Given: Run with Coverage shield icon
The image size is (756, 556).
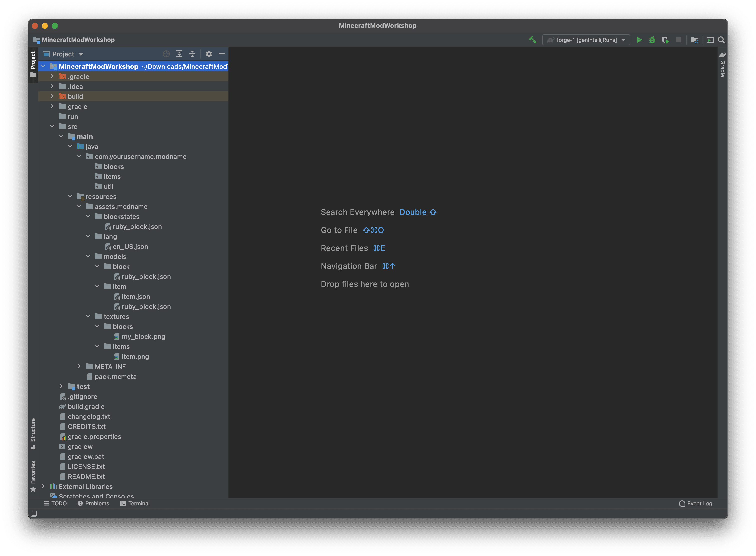Looking at the screenshot, I should click(x=665, y=40).
